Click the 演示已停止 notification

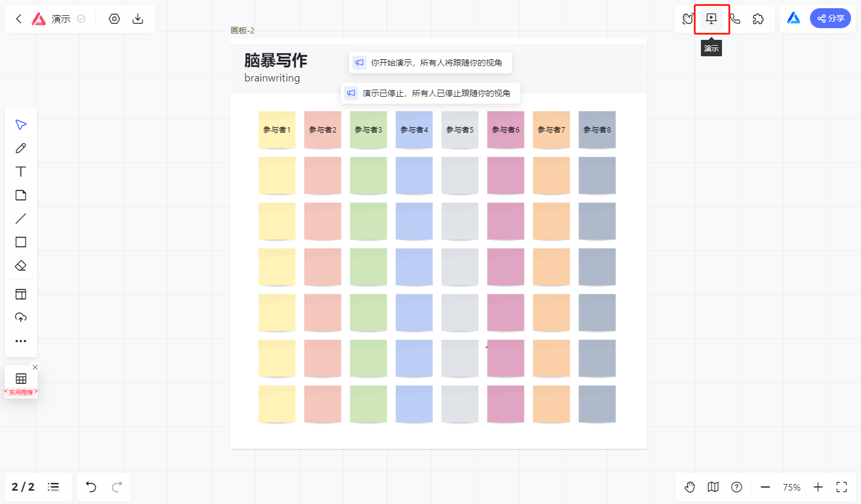tap(430, 93)
